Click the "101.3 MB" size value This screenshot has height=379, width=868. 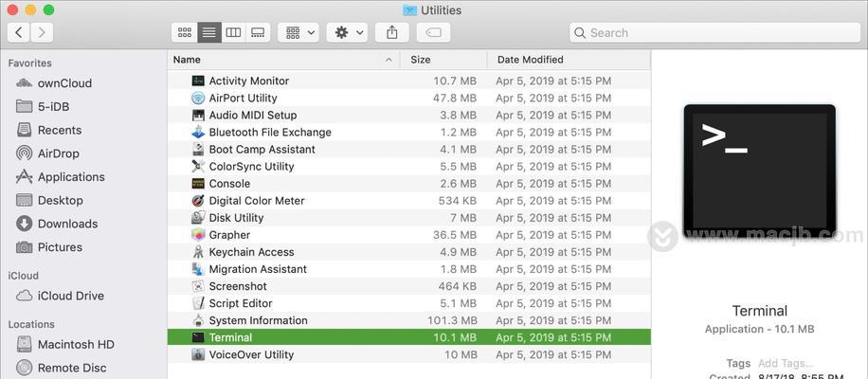(452, 321)
